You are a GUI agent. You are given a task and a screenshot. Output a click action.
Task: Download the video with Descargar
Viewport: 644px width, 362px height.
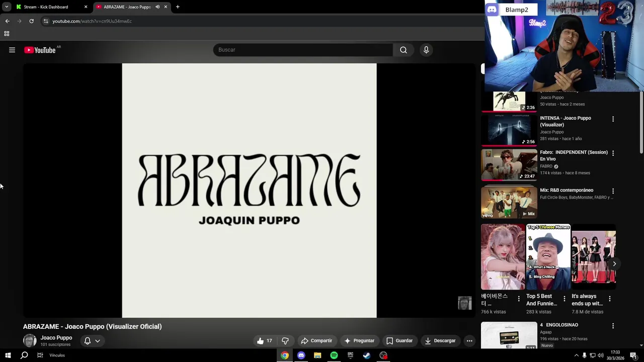pos(440,341)
